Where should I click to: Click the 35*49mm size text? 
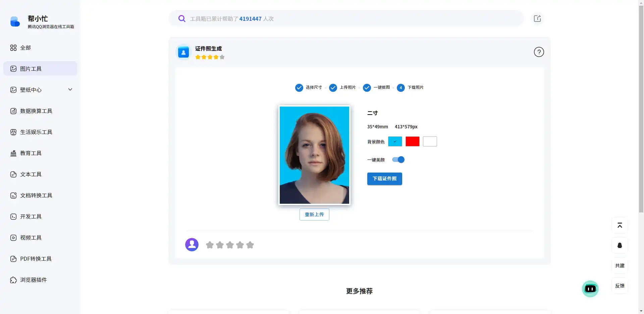click(377, 127)
